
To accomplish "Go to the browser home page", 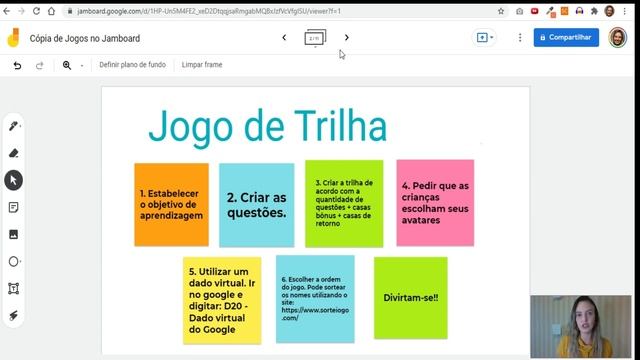I will (51, 11).
